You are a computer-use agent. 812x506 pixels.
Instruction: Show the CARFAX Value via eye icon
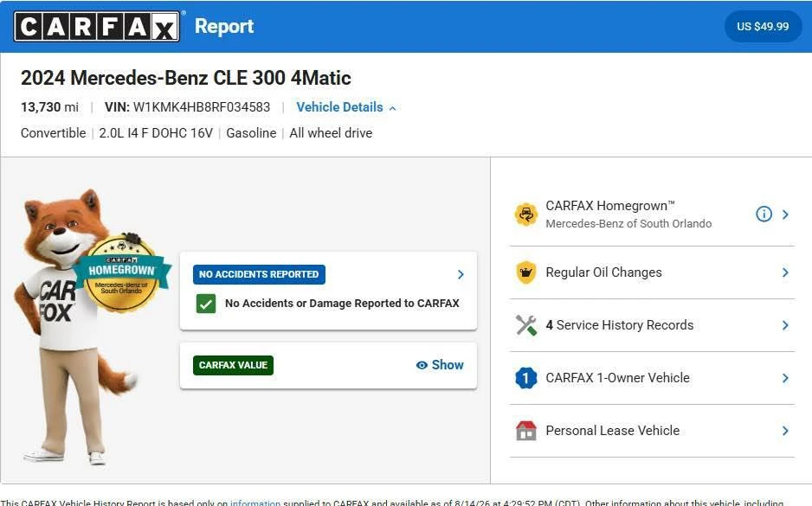422,365
